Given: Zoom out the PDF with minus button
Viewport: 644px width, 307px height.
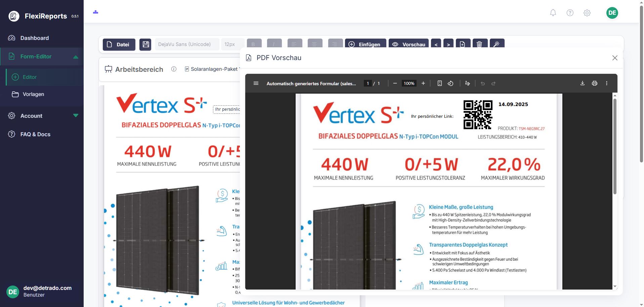Looking at the screenshot, I should [395, 83].
